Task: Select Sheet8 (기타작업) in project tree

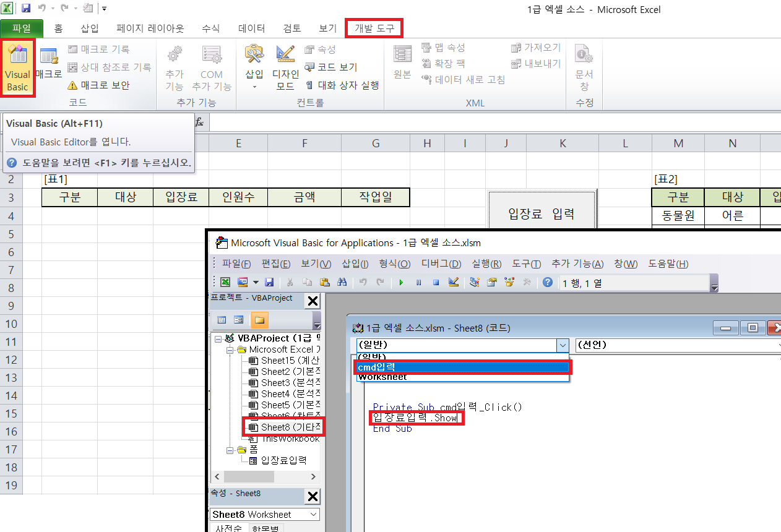Action: [x=285, y=427]
